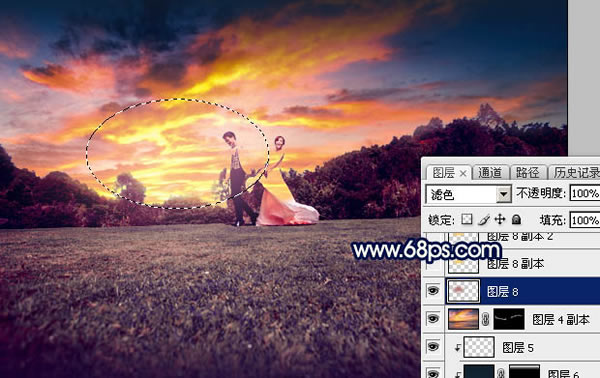Click the lock image pixels brush icon

click(x=484, y=220)
